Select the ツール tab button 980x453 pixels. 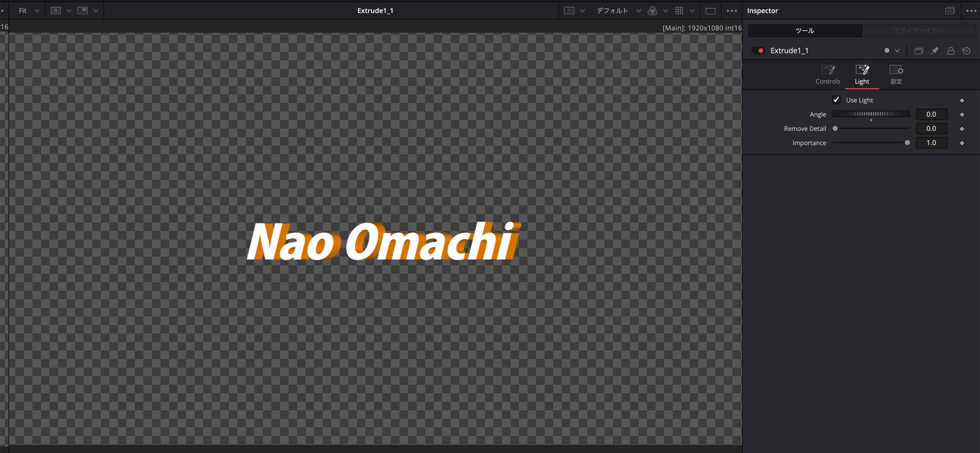coord(805,31)
